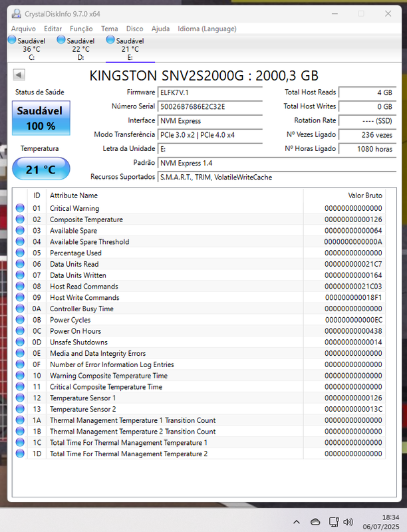Click the Total Host Writes value 0 GB
The image size is (407, 532).
[x=367, y=106]
